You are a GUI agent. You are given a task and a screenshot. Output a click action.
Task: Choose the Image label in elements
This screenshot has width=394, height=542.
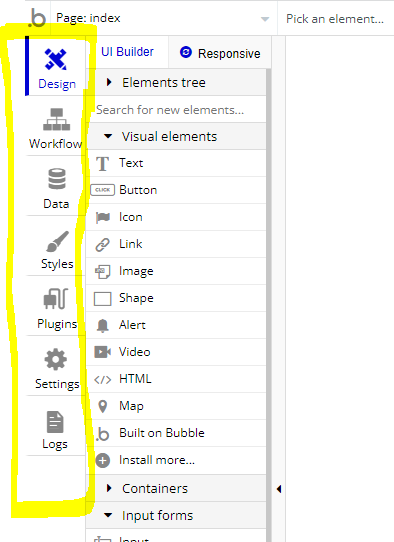[x=136, y=271]
